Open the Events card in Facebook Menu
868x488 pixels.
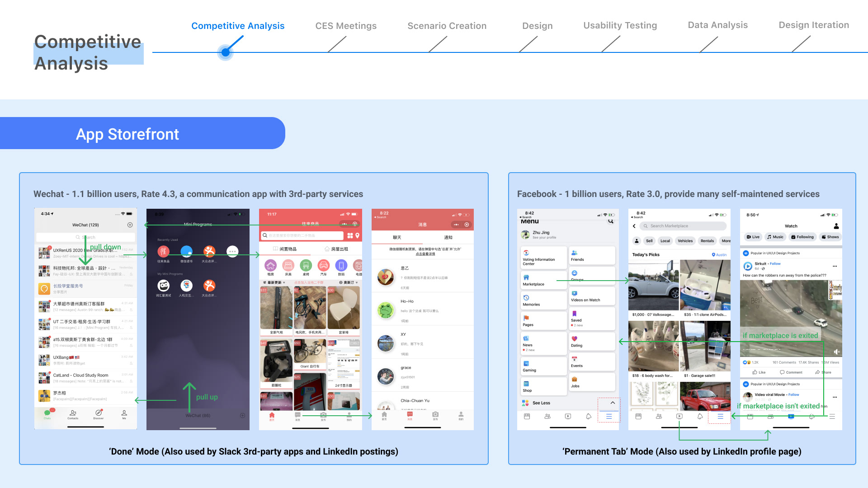pyautogui.click(x=592, y=362)
